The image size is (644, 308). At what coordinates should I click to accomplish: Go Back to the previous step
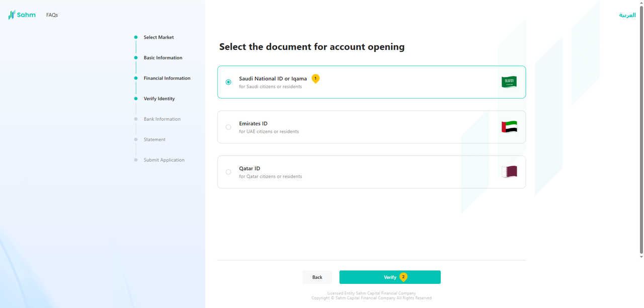coord(317,277)
